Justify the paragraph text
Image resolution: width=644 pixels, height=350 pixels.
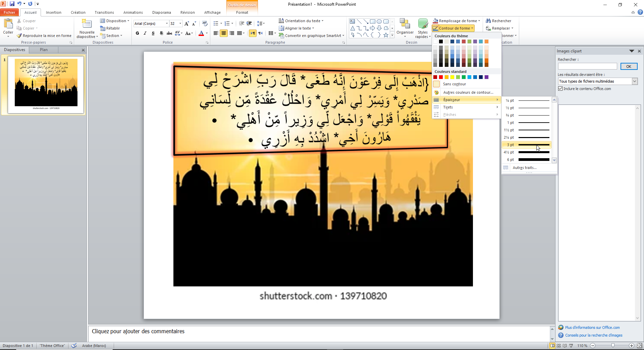(239, 33)
